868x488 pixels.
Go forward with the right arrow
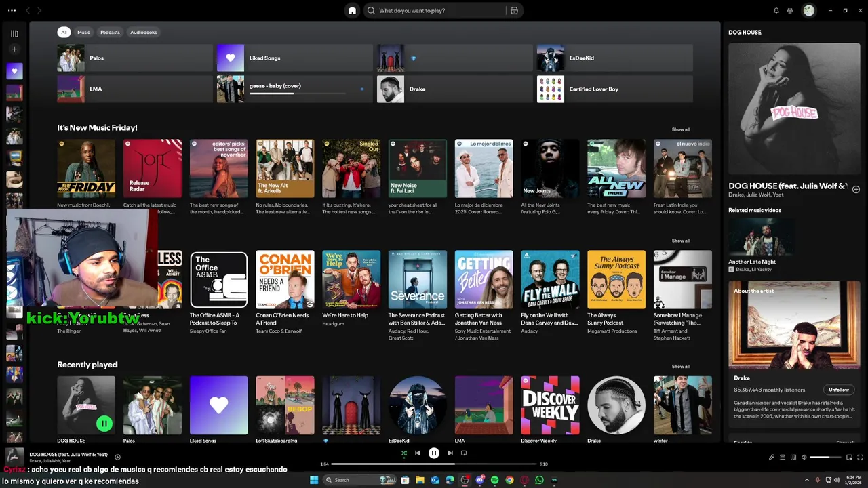pos(39,10)
